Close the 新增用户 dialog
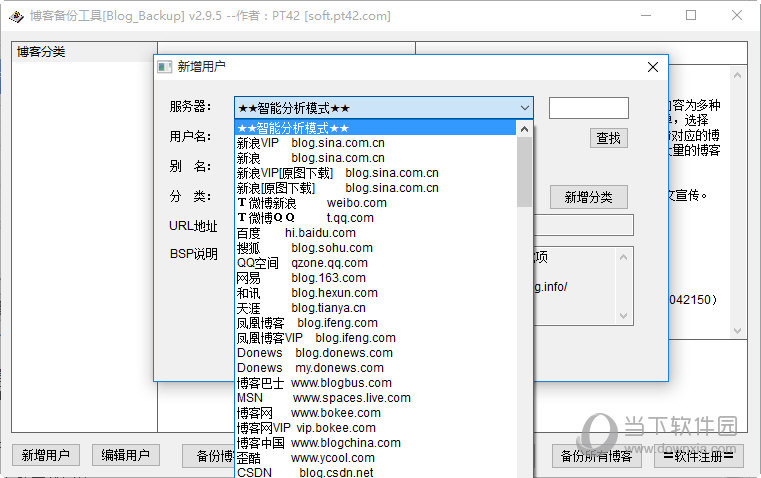 (653, 67)
